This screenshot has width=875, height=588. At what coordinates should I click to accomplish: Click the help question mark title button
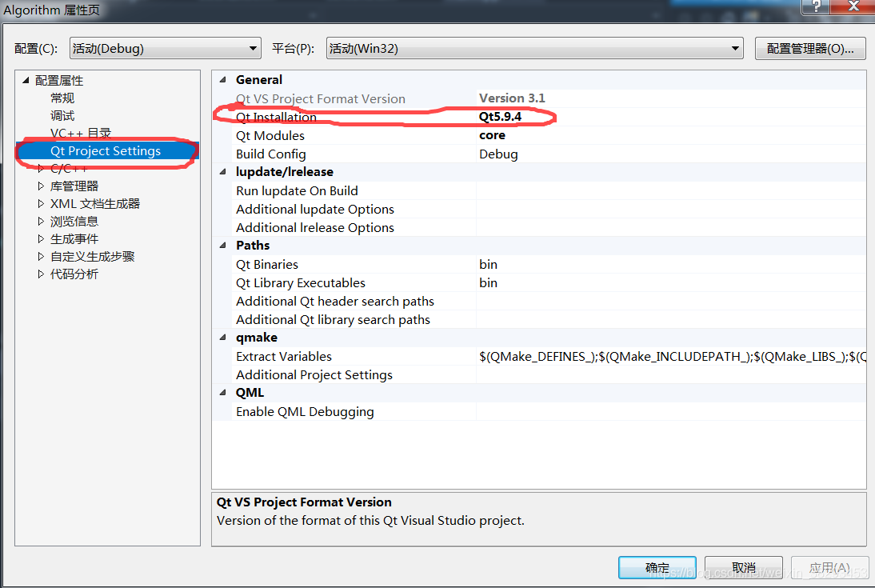[815, 6]
